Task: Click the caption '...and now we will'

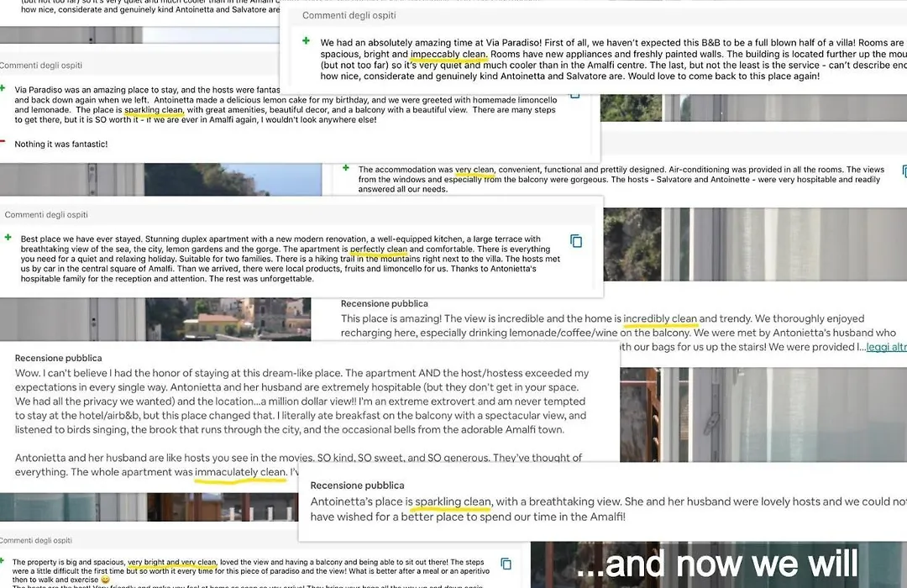Action: [x=716, y=564]
